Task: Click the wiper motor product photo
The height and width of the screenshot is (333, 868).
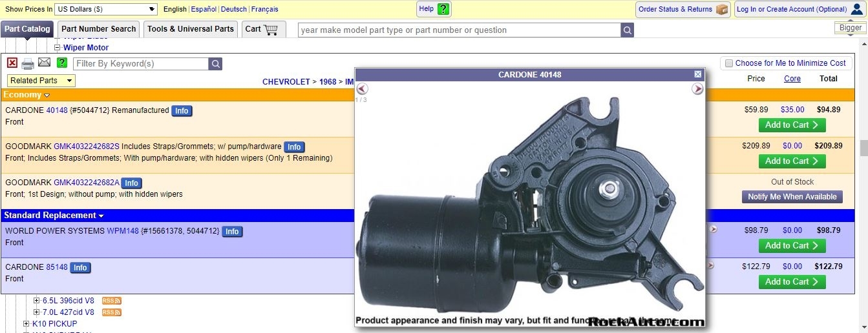Action: (x=530, y=207)
